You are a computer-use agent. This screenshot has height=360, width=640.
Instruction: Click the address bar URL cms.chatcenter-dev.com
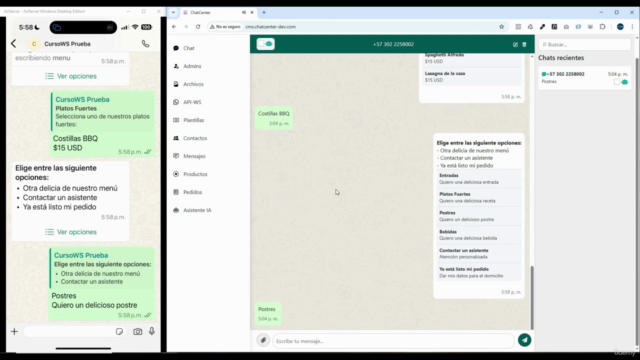click(x=271, y=27)
